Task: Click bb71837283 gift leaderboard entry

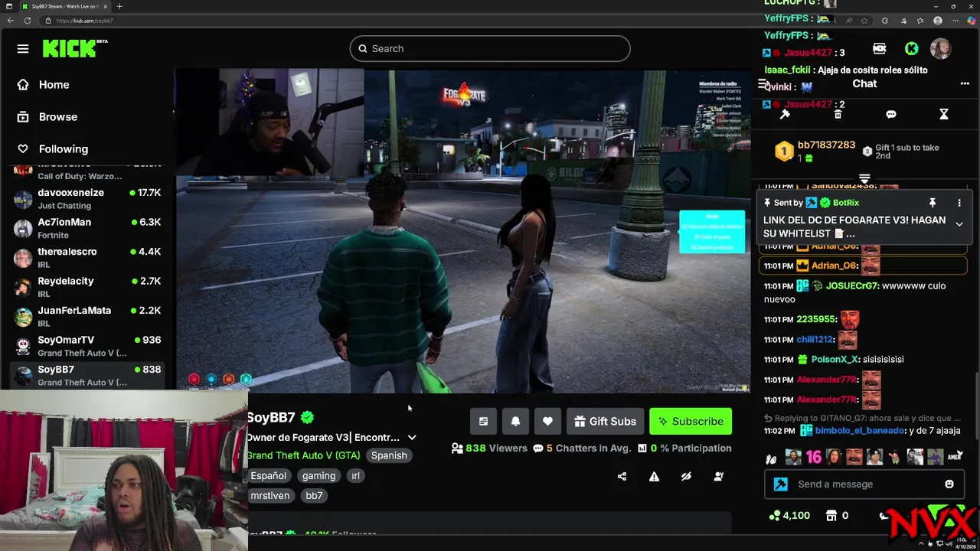Action: tap(815, 151)
